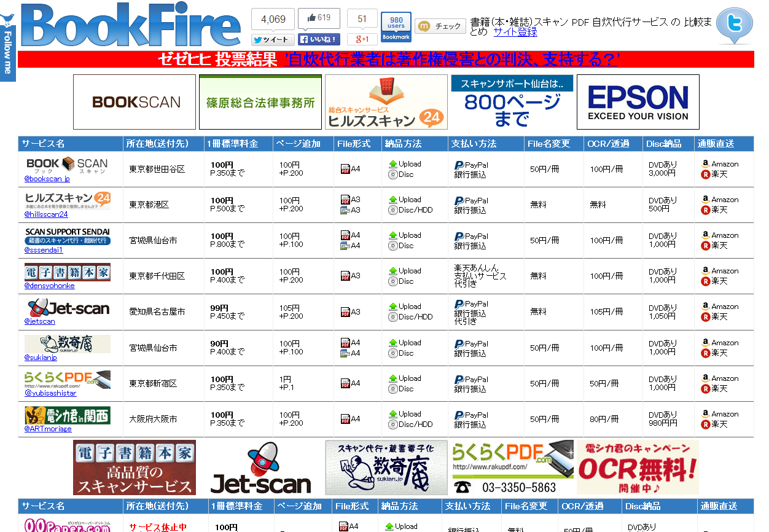Click the BookFire site logo
The width and height of the screenshot is (769, 532).
[x=130, y=25]
